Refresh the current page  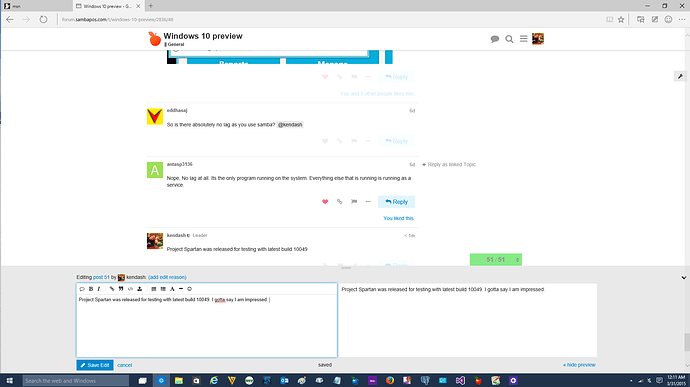tap(43, 19)
